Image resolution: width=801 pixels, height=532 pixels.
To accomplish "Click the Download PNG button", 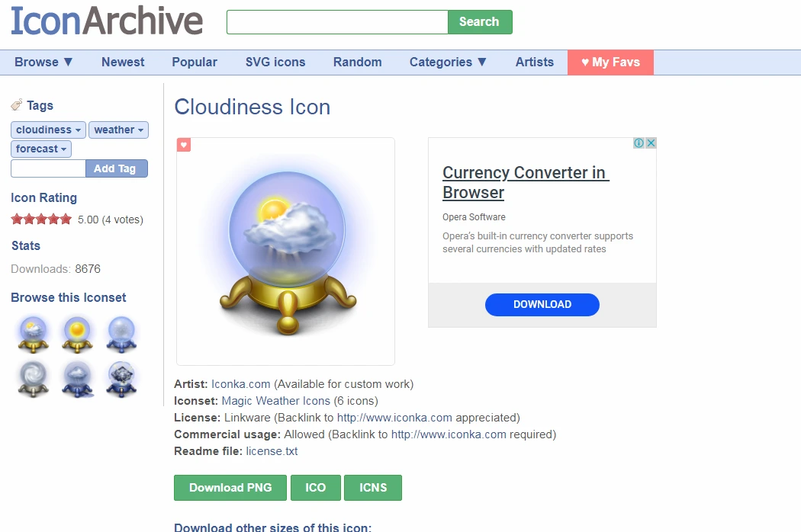I will [230, 488].
